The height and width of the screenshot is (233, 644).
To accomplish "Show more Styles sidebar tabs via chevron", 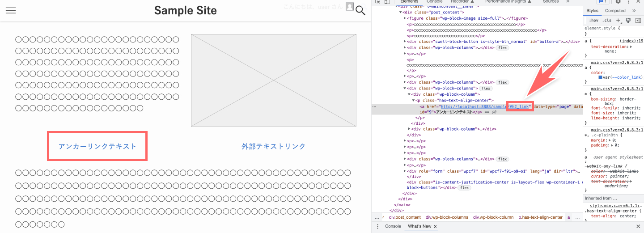I will 634,11.
